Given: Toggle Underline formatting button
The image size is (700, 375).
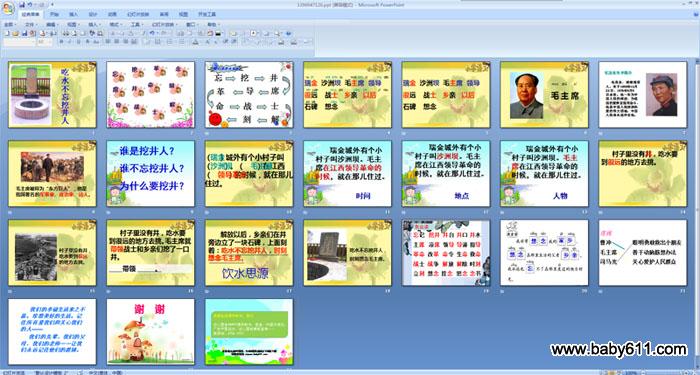Looking at the screenshot, I should point(78,42).
